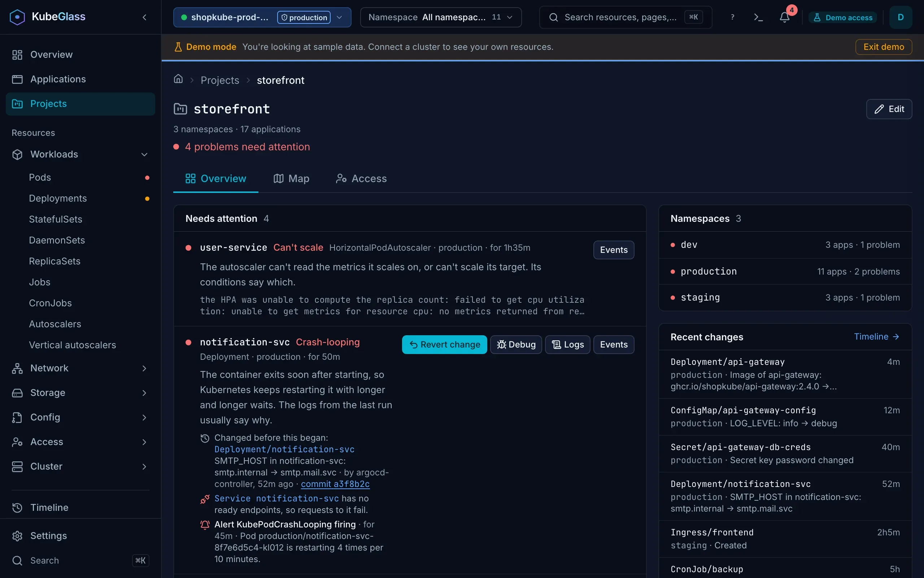This screenshot has height=578, width=924.
Task: Open the help question mark icon
Action: click(x=732, y=17)
